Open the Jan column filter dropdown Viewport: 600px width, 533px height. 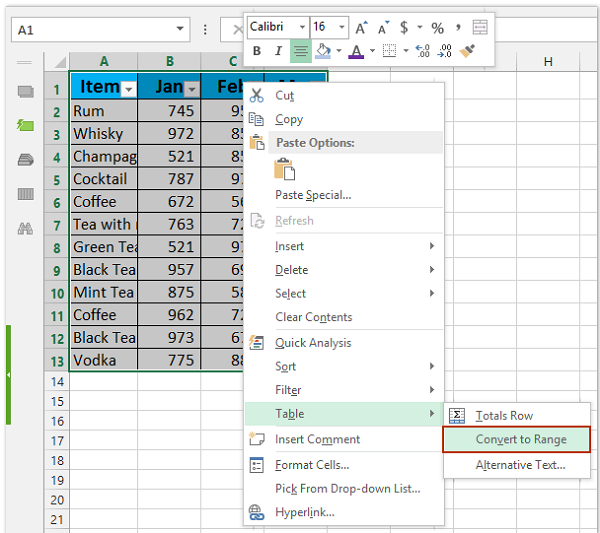pos(192,89)
